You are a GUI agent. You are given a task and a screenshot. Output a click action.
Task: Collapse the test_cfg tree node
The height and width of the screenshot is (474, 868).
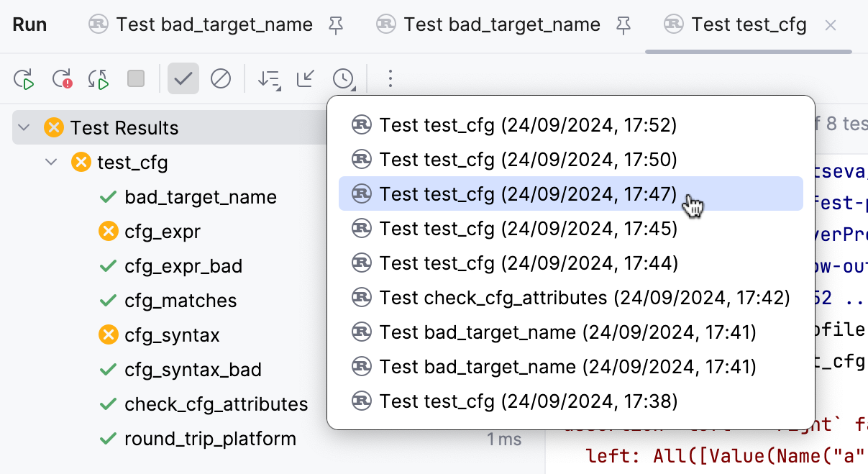[x=51, y=163]
